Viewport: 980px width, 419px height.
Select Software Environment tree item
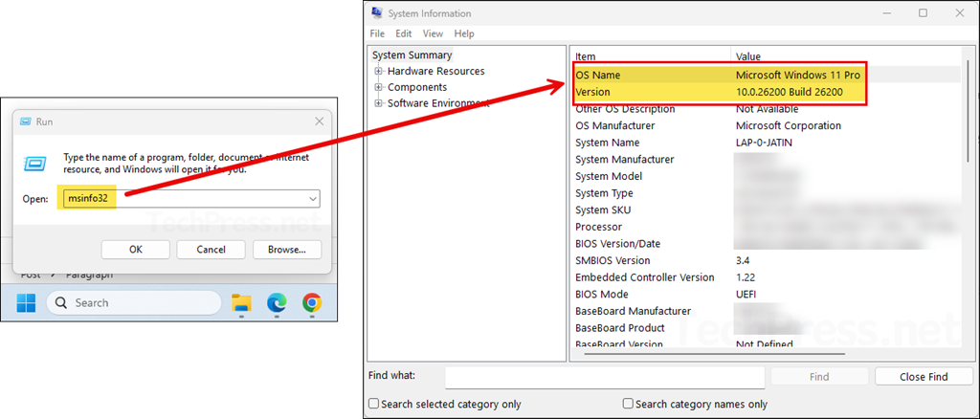[x=438, y=103]
